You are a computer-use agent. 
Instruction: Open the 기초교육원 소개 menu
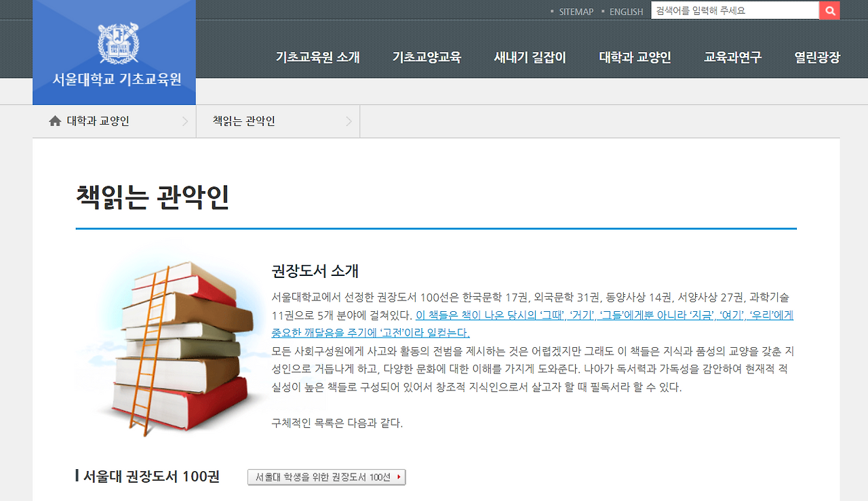(x=317, y=58)
